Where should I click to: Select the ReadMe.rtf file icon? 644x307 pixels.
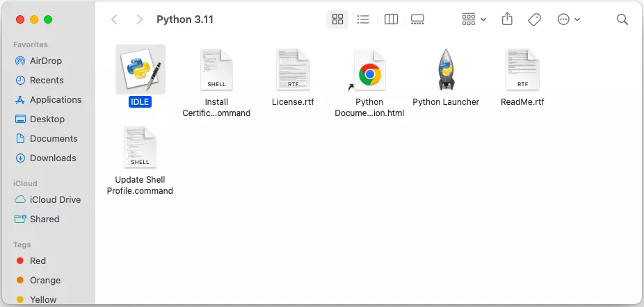coord(522,69)
